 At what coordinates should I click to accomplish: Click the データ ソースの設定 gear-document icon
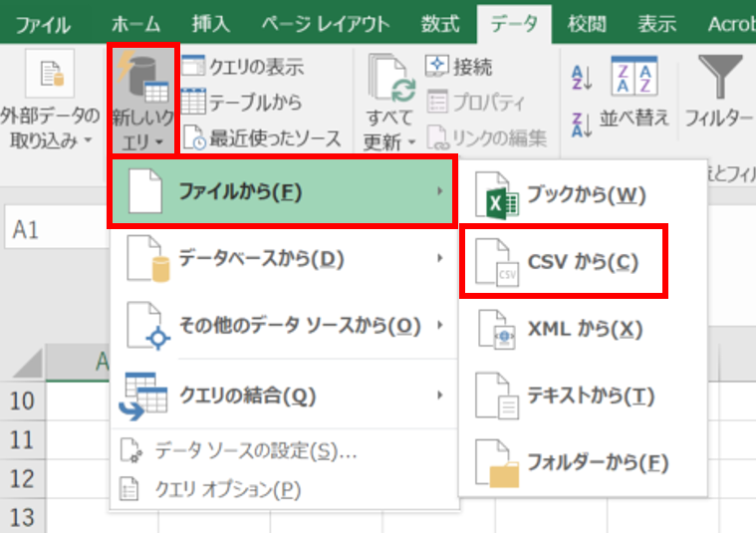tap(130, 451)
